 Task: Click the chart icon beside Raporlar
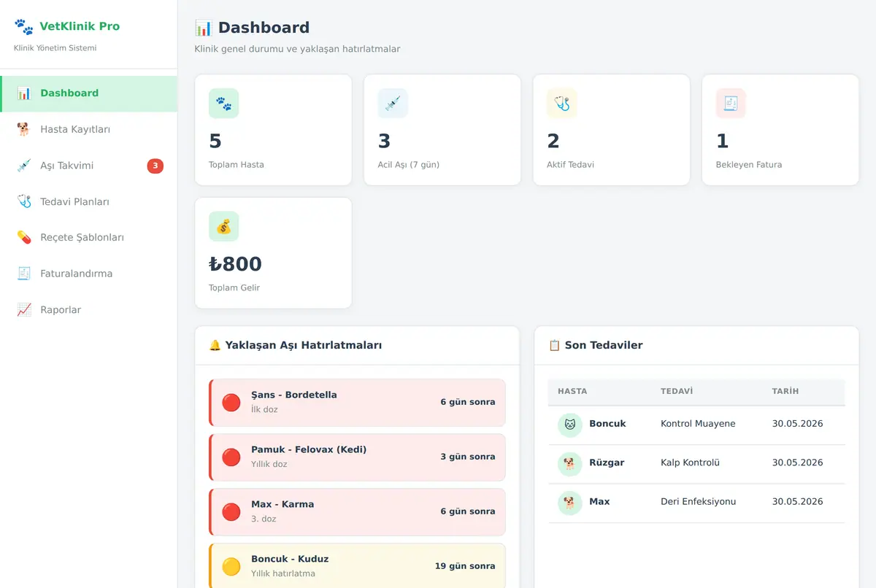[24, 310]
